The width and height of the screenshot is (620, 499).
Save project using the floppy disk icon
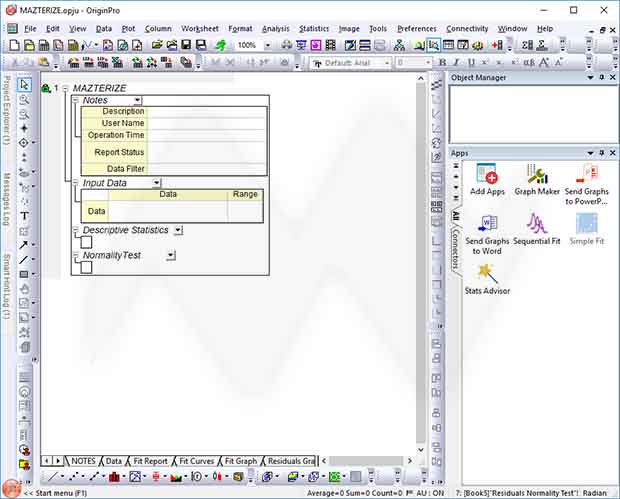coord(186,45)
